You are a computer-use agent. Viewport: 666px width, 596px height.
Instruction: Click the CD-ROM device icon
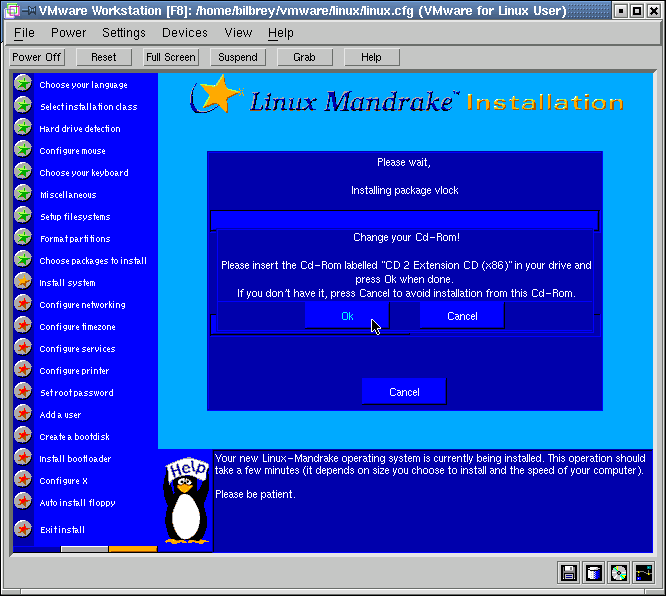(619, 573)
